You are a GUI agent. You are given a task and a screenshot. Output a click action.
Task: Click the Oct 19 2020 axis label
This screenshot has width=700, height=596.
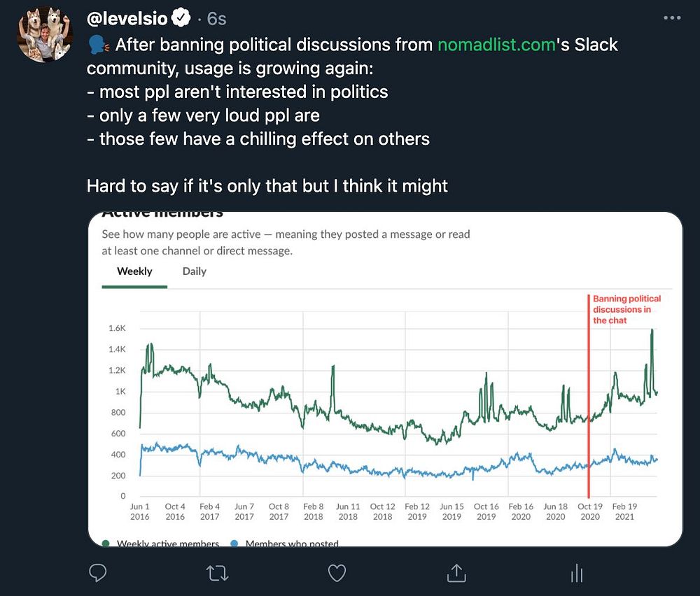click(590, 511)
